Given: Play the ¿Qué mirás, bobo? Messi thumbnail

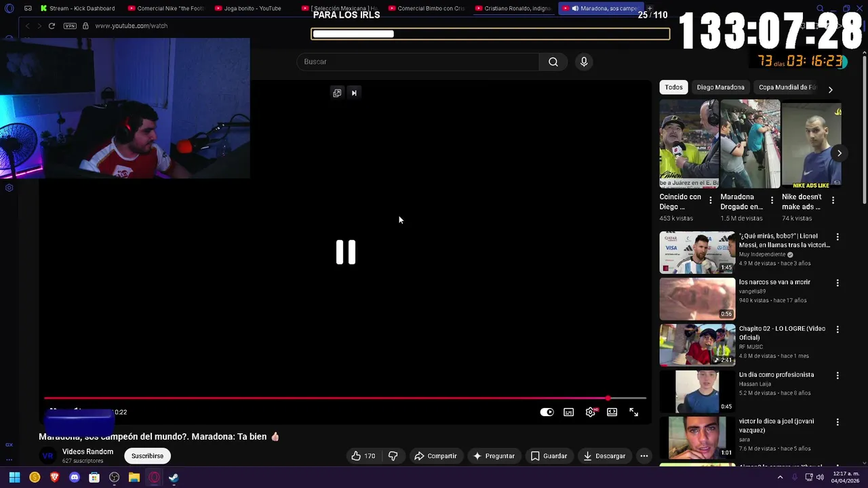Looking at the screenshot, I should [697, 252].
